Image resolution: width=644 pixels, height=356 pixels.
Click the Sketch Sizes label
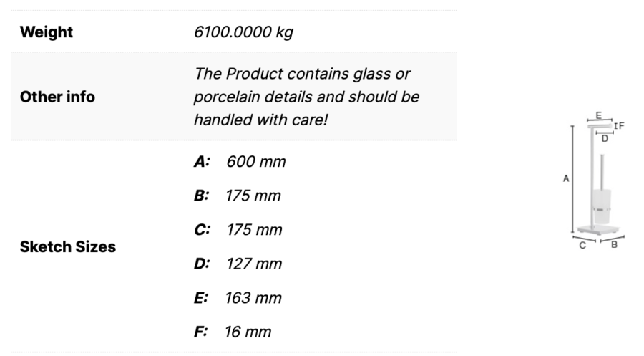(68, 246)
